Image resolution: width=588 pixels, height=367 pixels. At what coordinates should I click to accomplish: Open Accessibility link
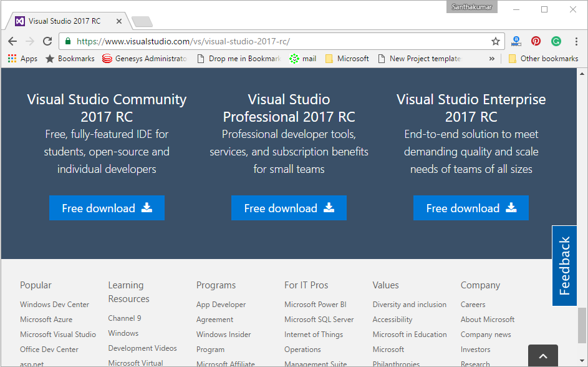(392, 320)
